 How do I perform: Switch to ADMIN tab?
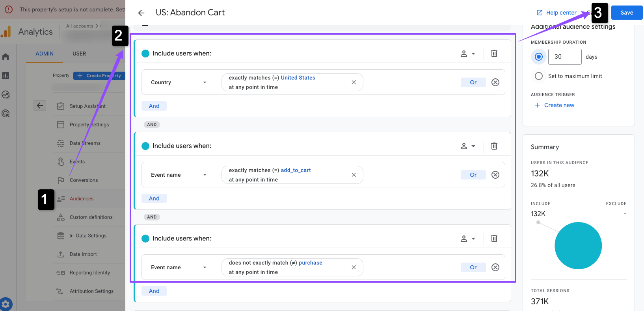click(45, 54)
